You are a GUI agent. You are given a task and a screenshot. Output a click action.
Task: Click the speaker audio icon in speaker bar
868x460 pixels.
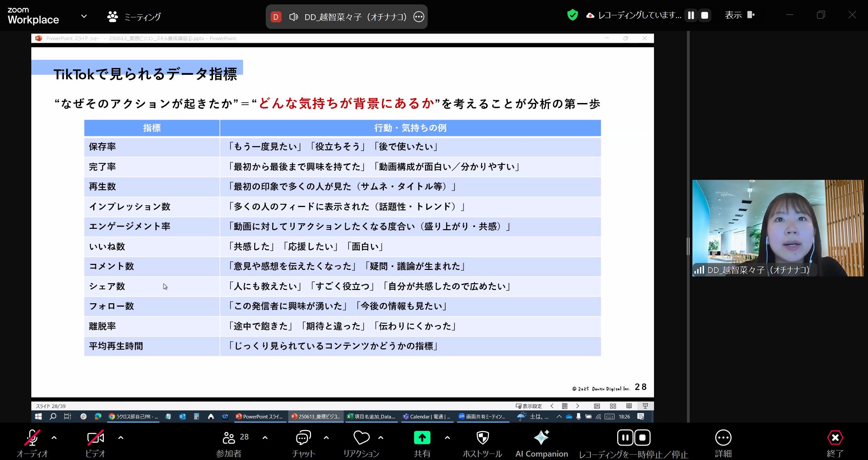tap(294, 17)
